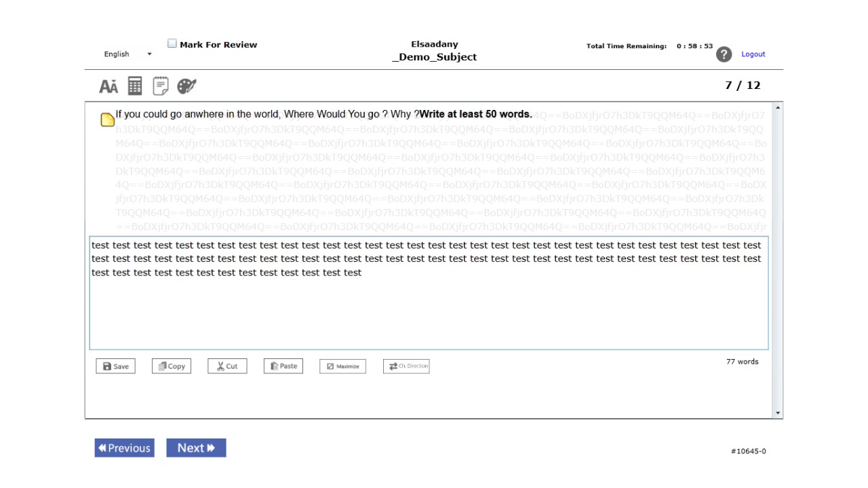Open help via the question mark icon
The width and height of the screenshot is (868, 488).
pos(724,54)
